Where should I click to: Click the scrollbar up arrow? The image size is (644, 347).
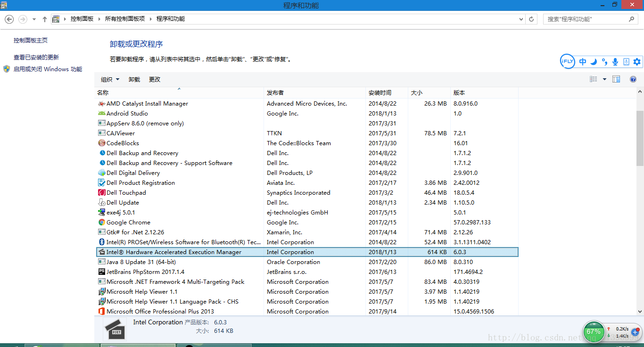pyautogui.click(x=640, y=92)
